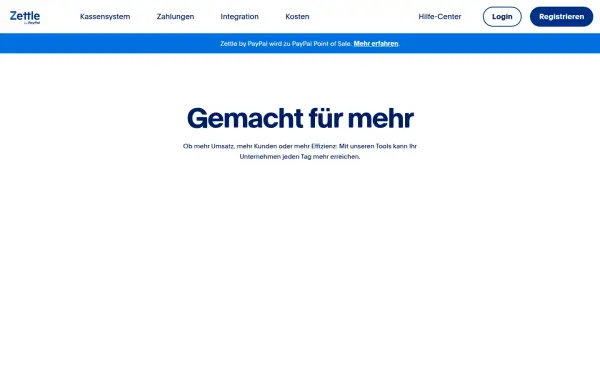Open the Zahlungen menu
Image resolution: width=600 pixels, height=375 pixels.
tap(175, 17)
